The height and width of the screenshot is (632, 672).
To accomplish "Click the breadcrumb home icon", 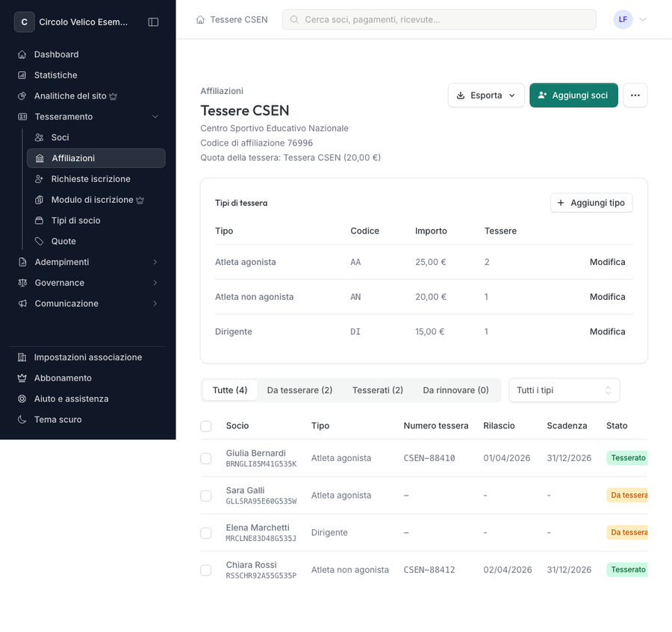I will 200,19.
